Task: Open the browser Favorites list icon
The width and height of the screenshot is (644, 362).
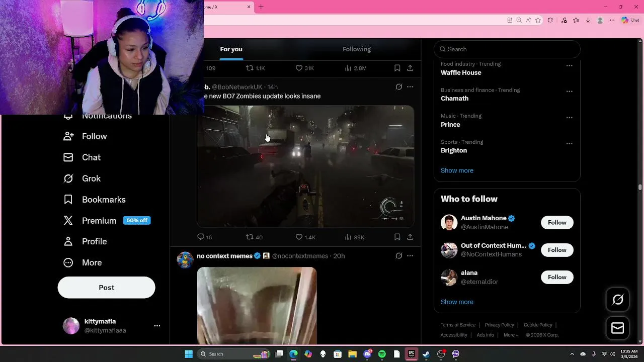Action: [576, 20]
